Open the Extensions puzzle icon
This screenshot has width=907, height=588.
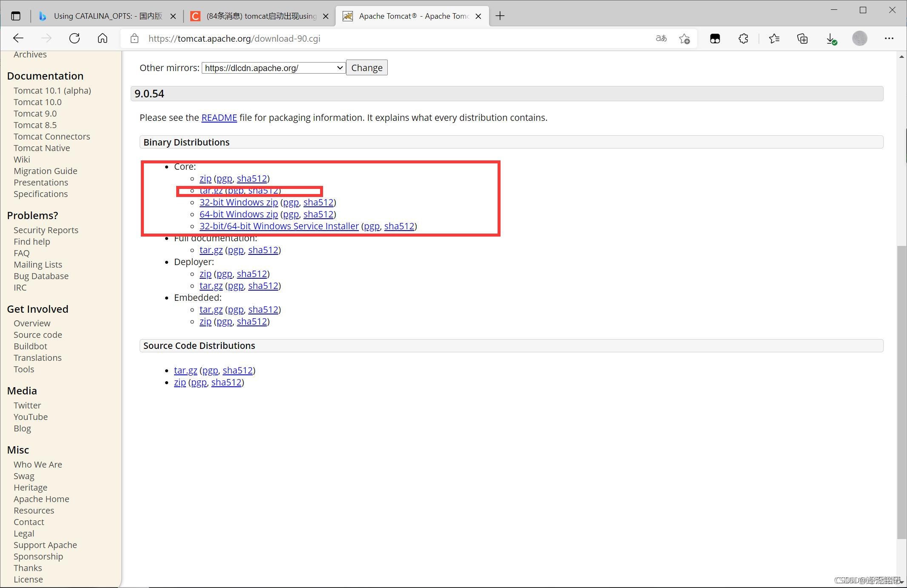click(x=743, y=38)
